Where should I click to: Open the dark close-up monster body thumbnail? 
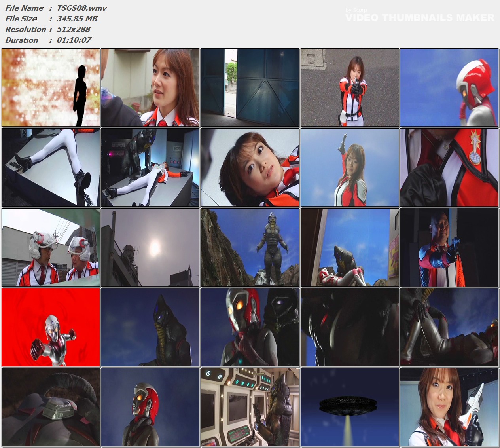(350, 327)
